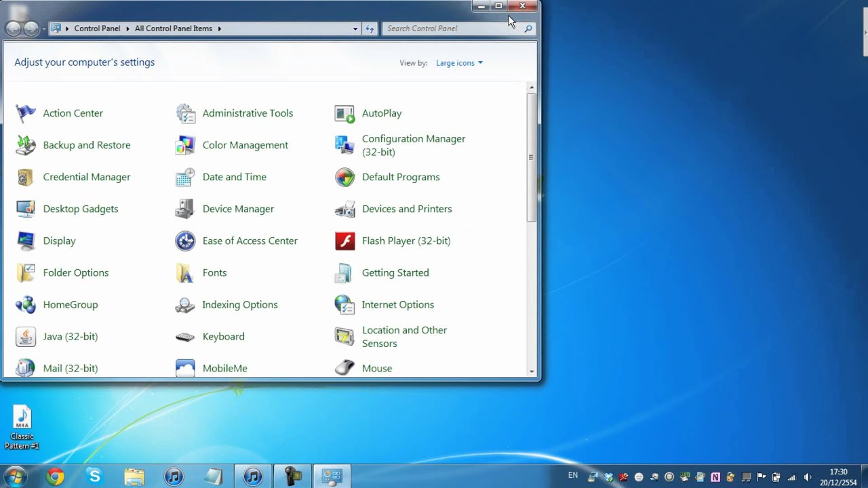Click the taskbar clock showing 17:30
Image resolution: width=868 pixels, height=488 pixels.
click(839, 477)
